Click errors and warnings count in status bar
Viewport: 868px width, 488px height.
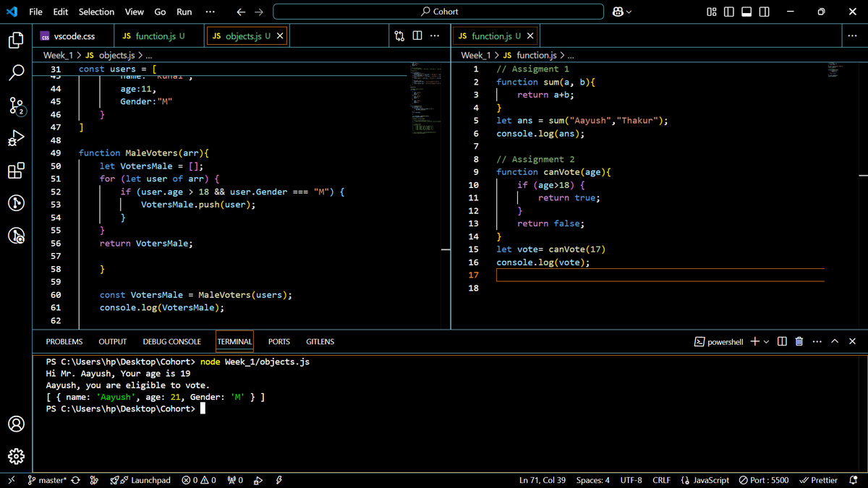coord(199,480)
